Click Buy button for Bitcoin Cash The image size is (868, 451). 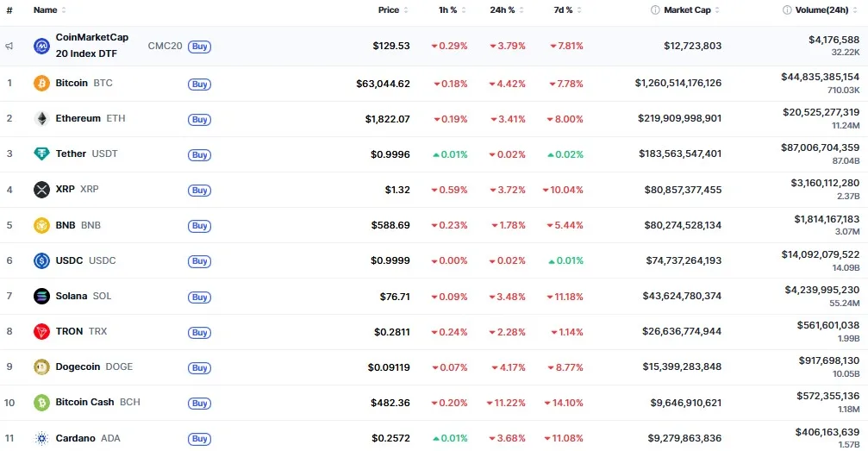[199, 404]
